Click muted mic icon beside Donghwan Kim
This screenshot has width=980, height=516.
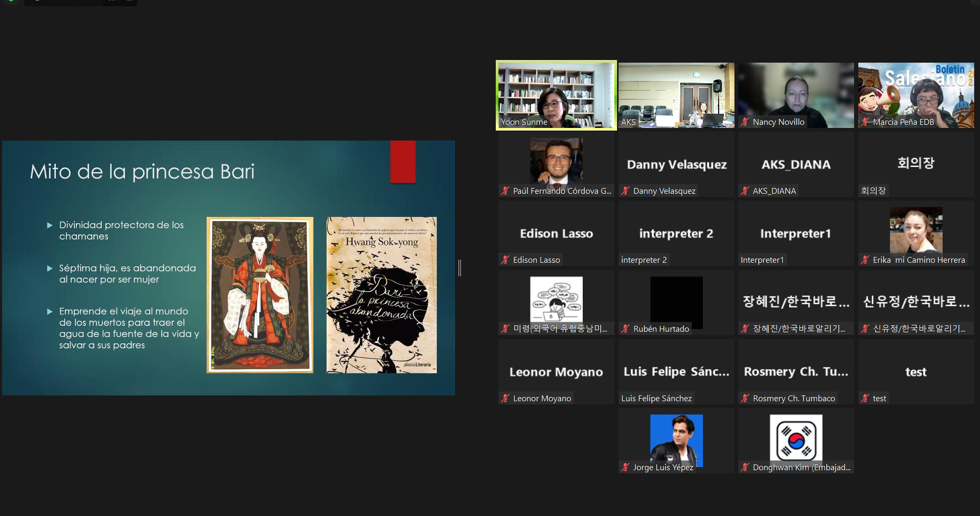[x=745, y=468]
